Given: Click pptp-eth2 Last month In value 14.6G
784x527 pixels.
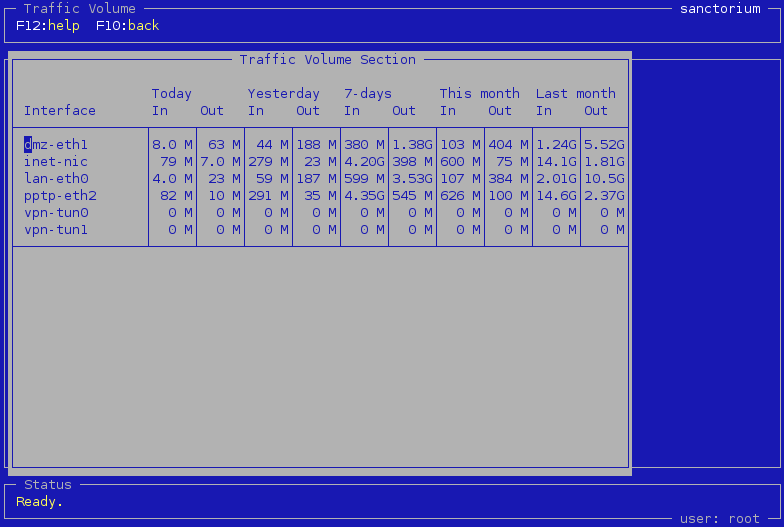Looking at the screenshot, I should click(x=556, y=196).
